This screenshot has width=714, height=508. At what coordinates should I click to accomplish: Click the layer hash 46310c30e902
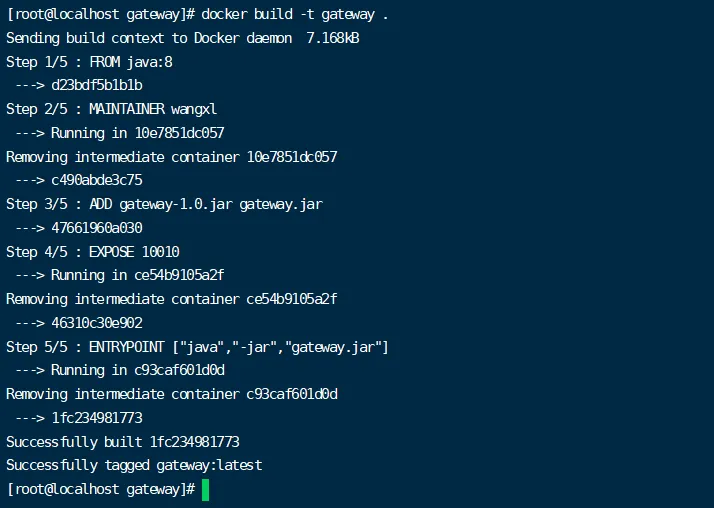click(x=97, y=323)
